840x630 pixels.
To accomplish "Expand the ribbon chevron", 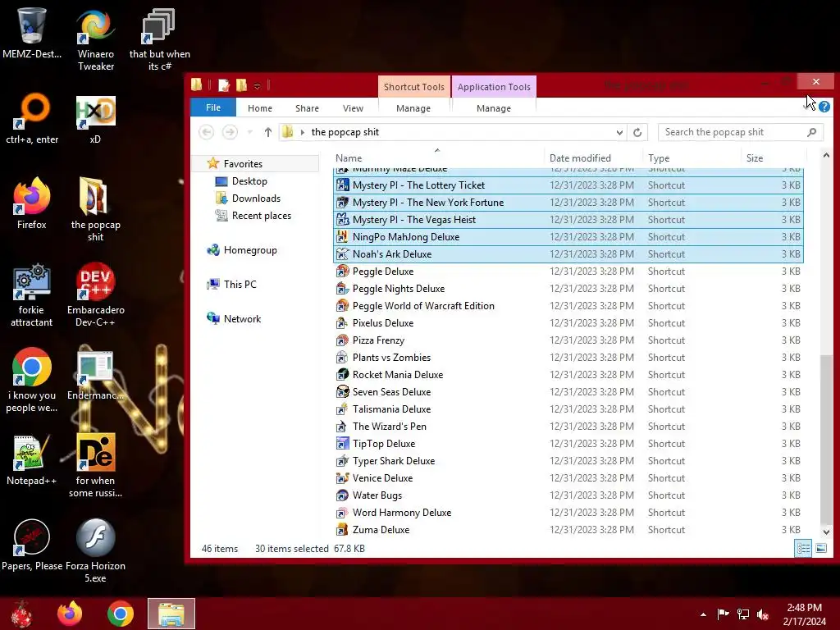I will 808,107.
